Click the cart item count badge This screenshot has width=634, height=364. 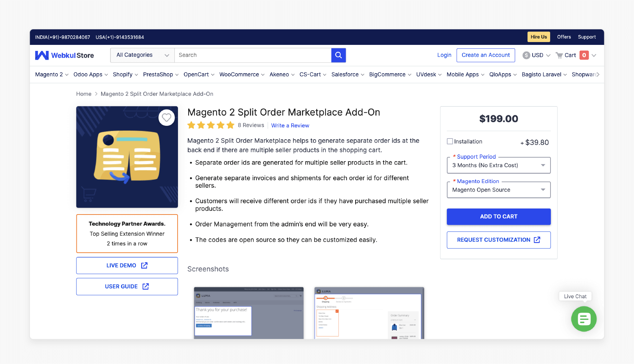(584, 55)
